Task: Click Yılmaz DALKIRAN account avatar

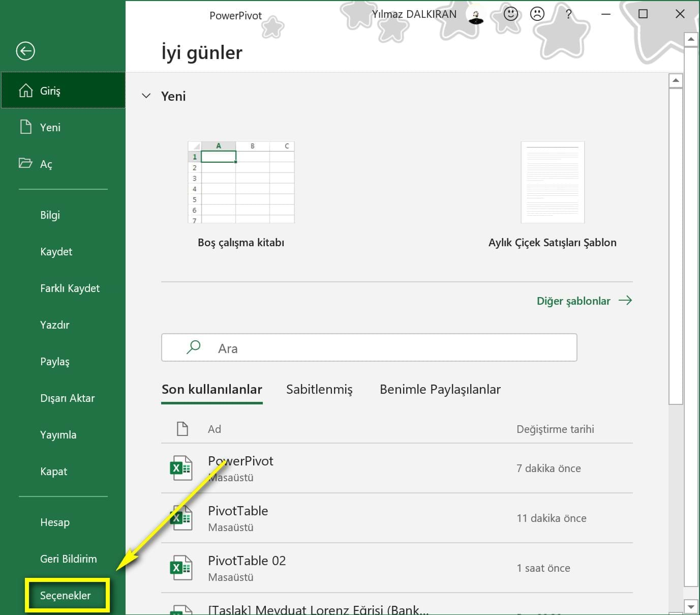Action: [x=476, y=15]
